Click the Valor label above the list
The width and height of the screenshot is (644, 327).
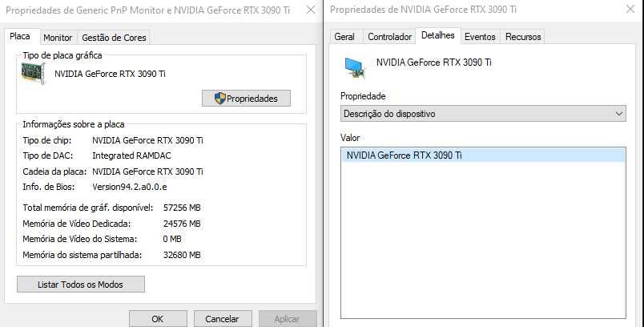coord(350,138)
